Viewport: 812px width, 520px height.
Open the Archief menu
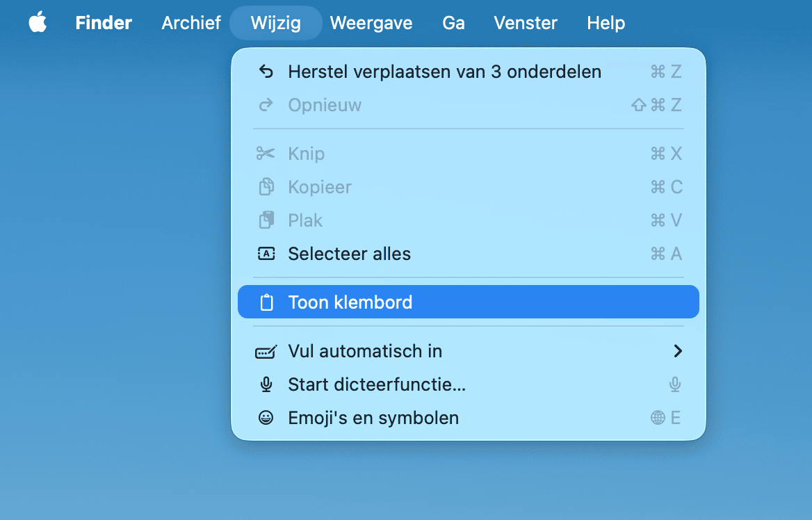[191, 23]
